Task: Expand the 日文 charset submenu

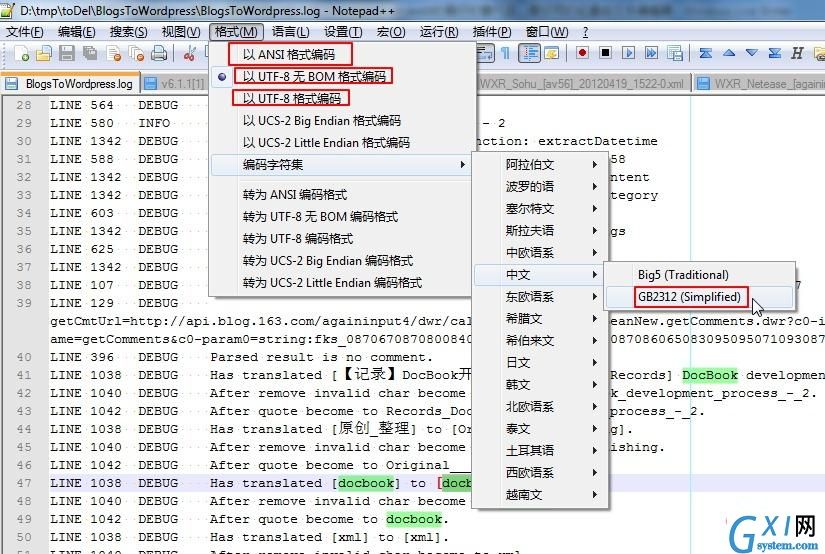Action: pos(540,363)
